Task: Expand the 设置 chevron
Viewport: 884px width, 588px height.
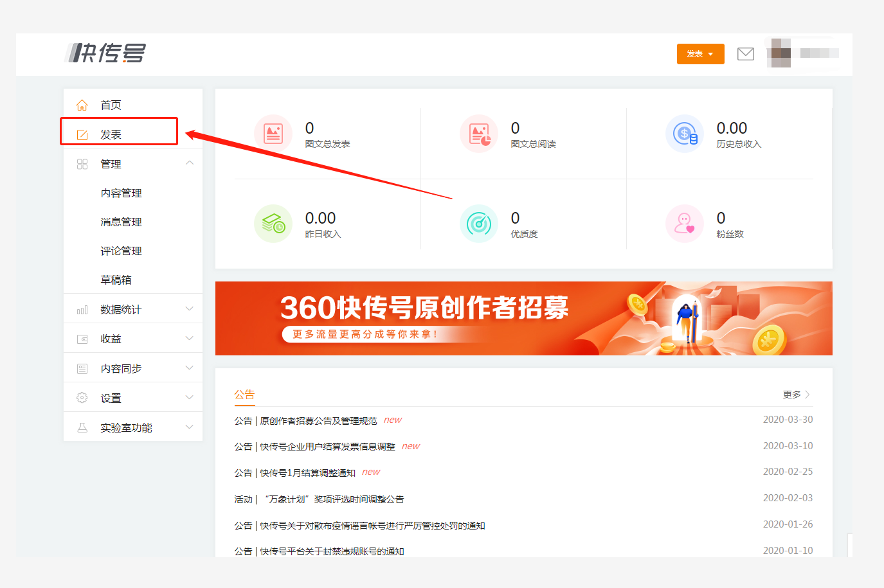Action: coord(190,398)
